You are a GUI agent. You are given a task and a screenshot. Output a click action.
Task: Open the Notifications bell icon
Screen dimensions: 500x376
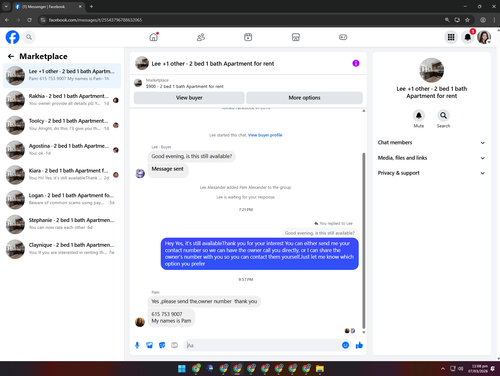click(468, 37)
